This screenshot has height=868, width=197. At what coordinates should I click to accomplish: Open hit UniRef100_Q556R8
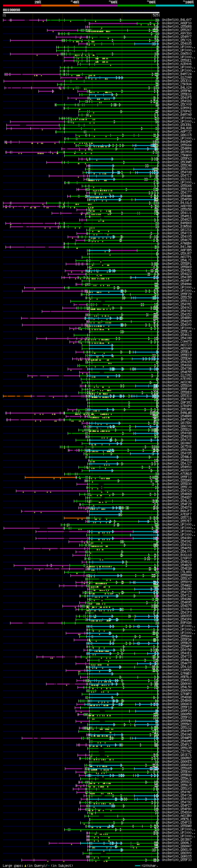click(x=177, y=26)
